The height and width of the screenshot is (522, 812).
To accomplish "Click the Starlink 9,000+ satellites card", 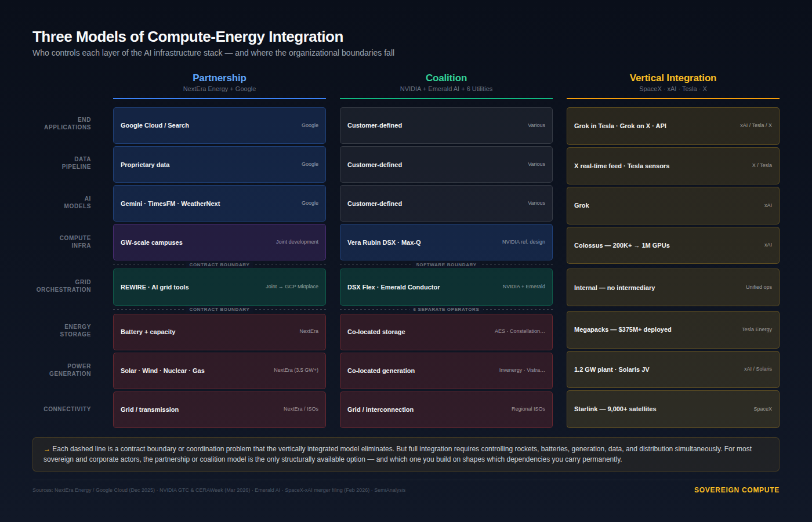I will point(673,409).
